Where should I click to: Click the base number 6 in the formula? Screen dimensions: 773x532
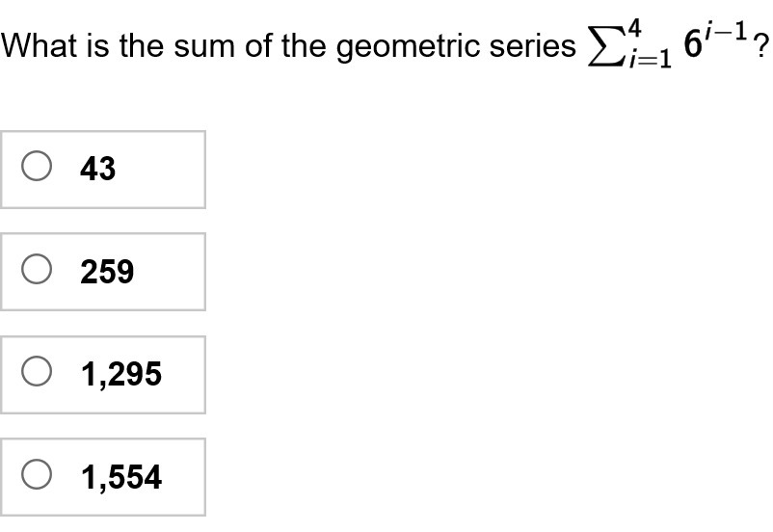(x=691, y=44)
